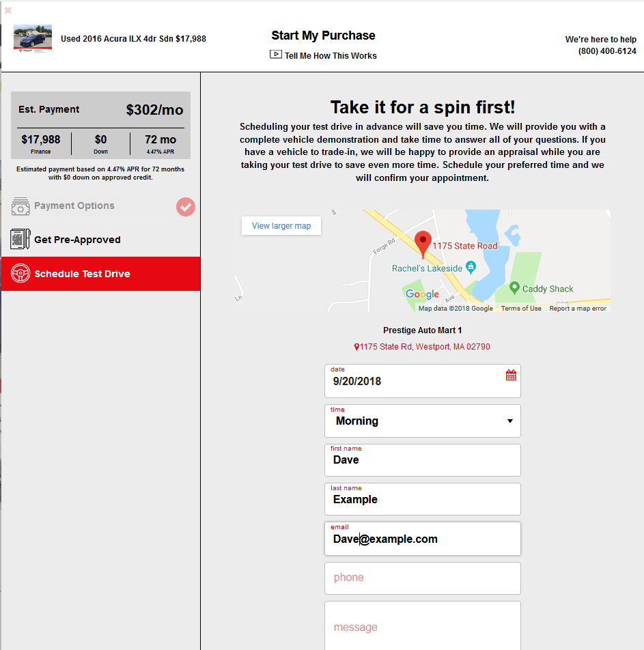The width and height of the screenshot is (644, 650).
Task: Open the Get Pre-Approved step
Action: [x=78, y=240]
